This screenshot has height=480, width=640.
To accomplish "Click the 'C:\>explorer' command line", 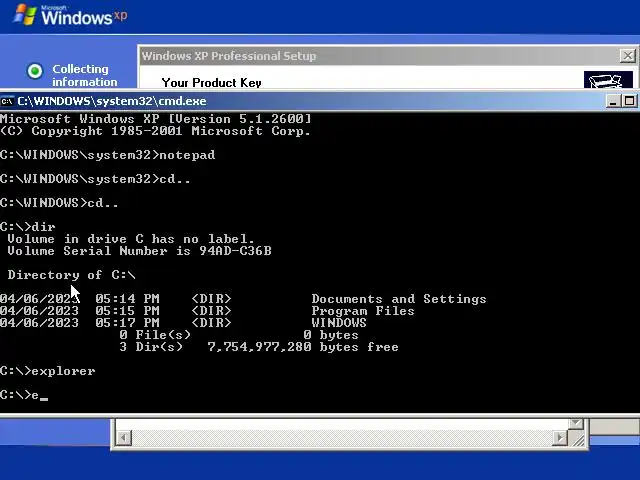I will point(48,371).
